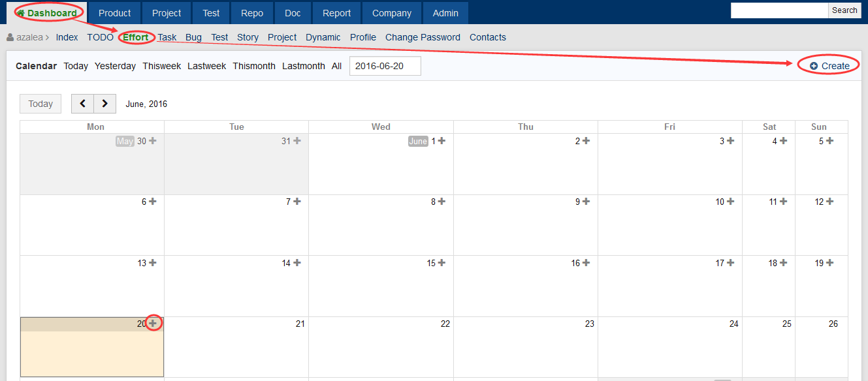Click plus icon on day 16

coord(586,262)
